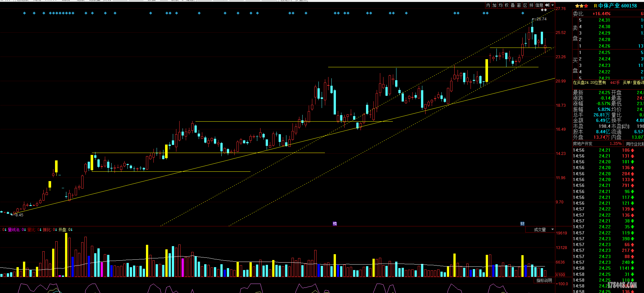The width and height of the screenshot is (644, 293).
Task: Click the 内 toolbar button
Action: pyautogui.click(x=488, y=5)
